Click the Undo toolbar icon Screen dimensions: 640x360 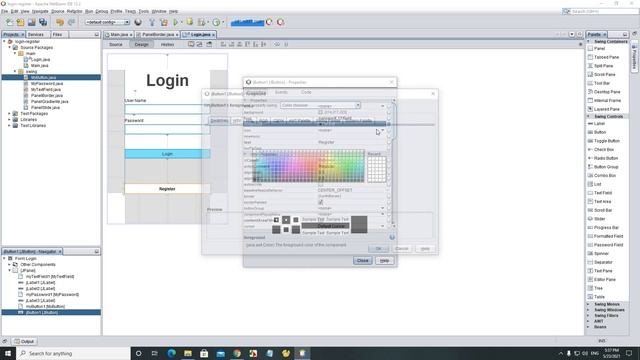[x=60, y=22]
